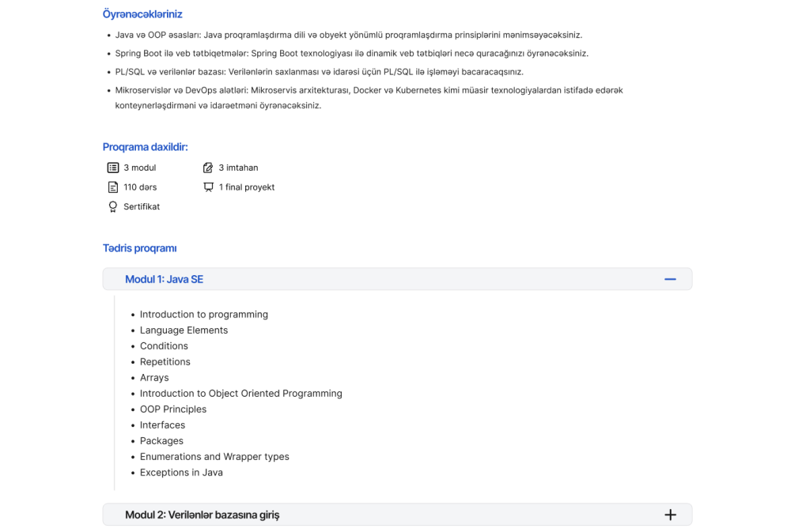
Task: Click the Sertifikat badge icon
Action: [x=112, y=206]
